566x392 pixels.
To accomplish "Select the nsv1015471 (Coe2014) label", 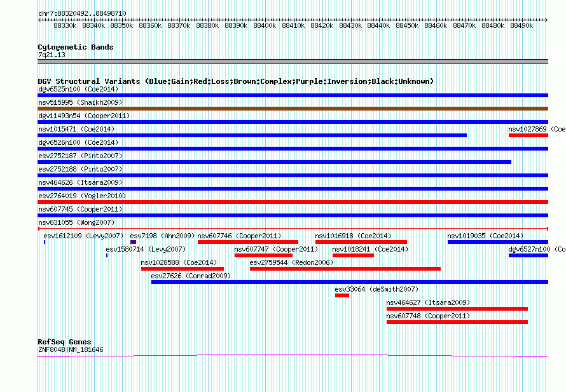I will [x=76, y=129].
